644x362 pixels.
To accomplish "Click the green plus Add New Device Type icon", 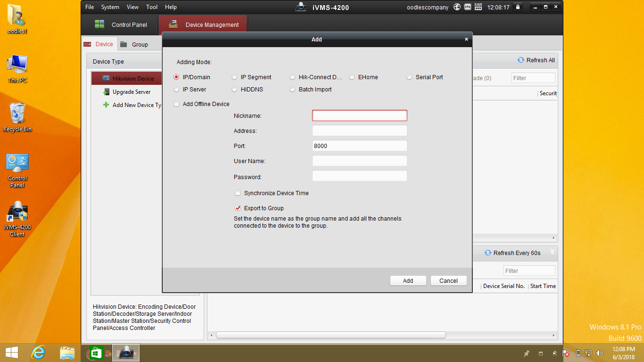I will (x=106, y=105).
